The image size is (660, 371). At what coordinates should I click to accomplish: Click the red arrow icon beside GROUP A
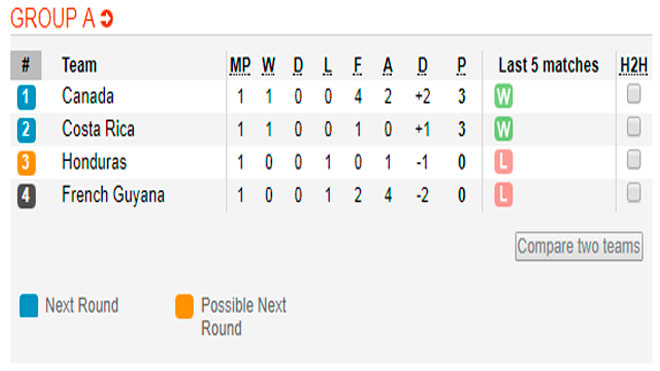[x=107, y=19]
